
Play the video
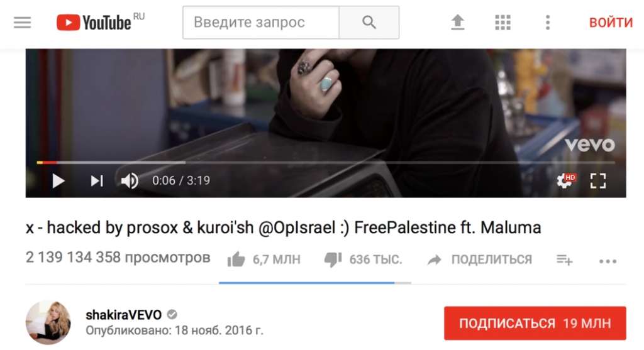tap(58, 180)
